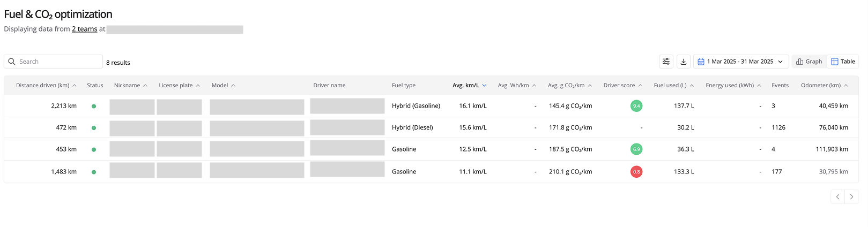The image size is (868, 227).
Task: Click the calendar icon in date picker
Action: pyautogui.click(x=701, y=62)
